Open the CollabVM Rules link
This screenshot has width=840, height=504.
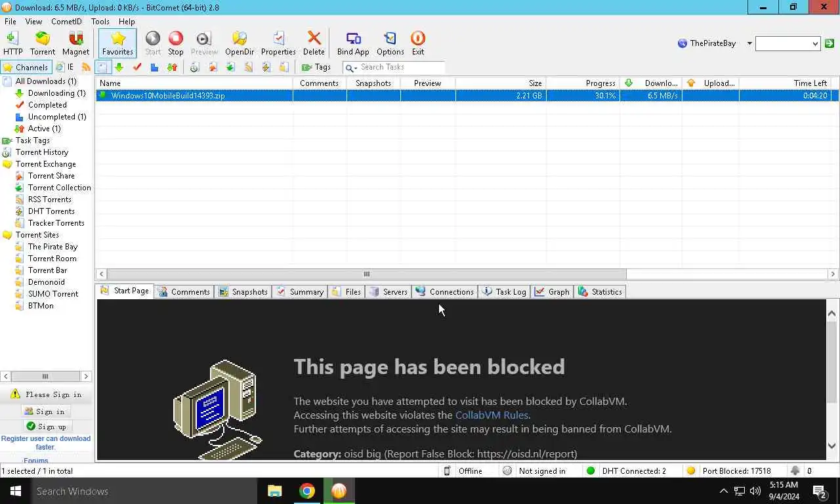point(492,415)
